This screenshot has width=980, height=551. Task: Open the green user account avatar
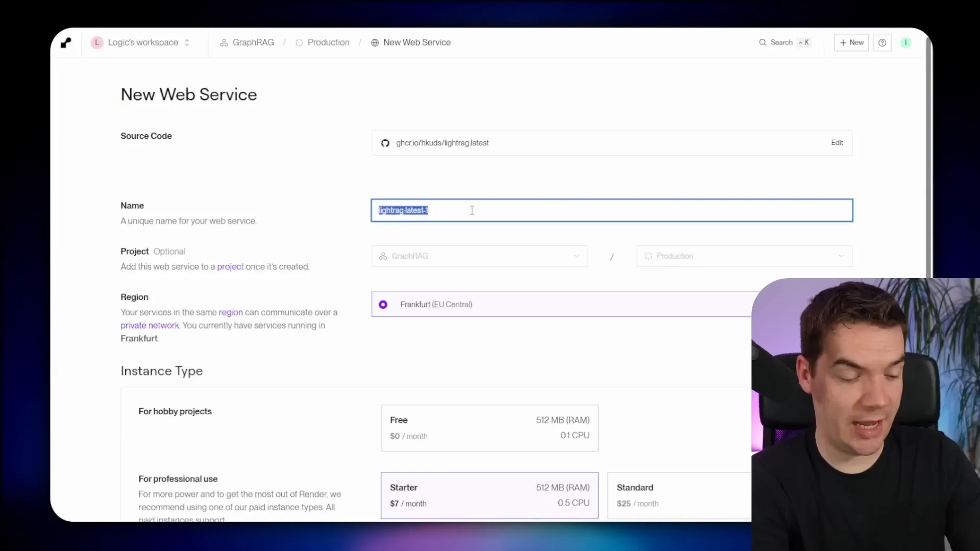(906, 43)
